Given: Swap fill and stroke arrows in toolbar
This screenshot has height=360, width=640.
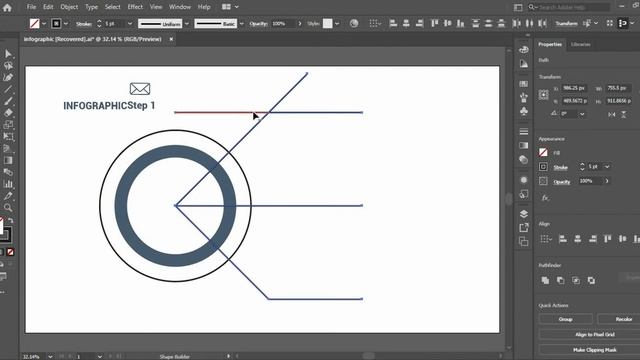Looking at the screenshot, I should point(11,220).
